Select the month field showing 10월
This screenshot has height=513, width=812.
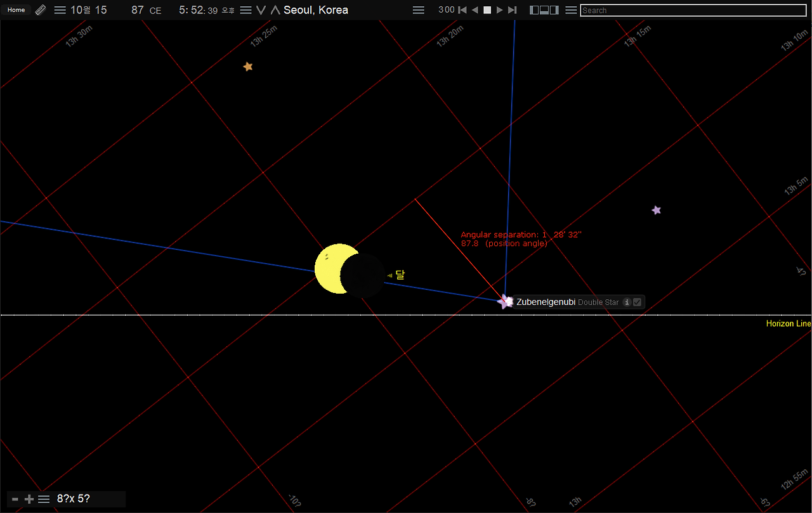[81, 10]
